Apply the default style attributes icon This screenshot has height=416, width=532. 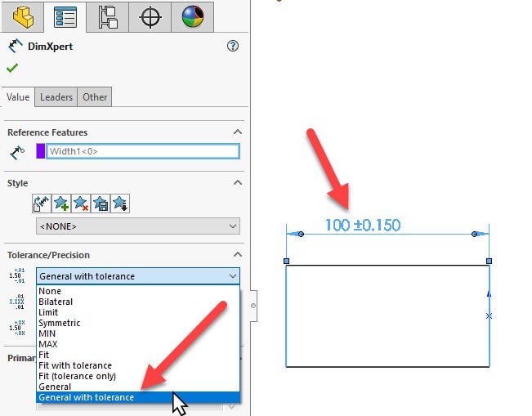42,204
